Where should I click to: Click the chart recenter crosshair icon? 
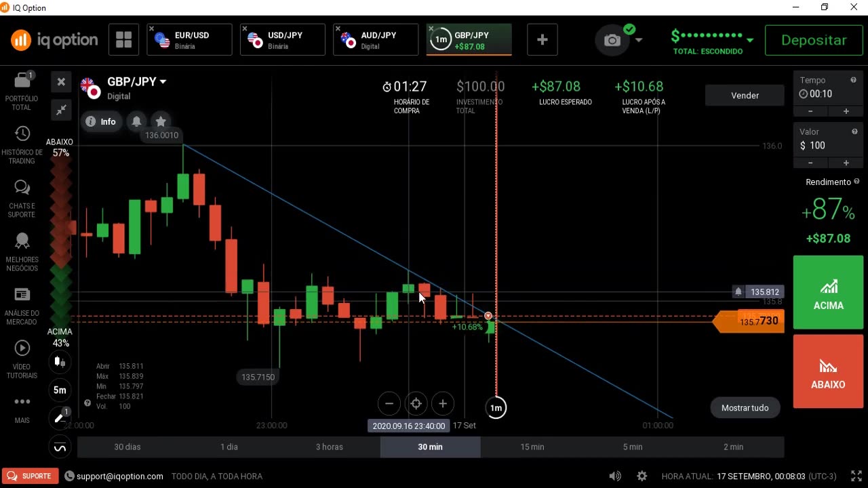(416, 404)
